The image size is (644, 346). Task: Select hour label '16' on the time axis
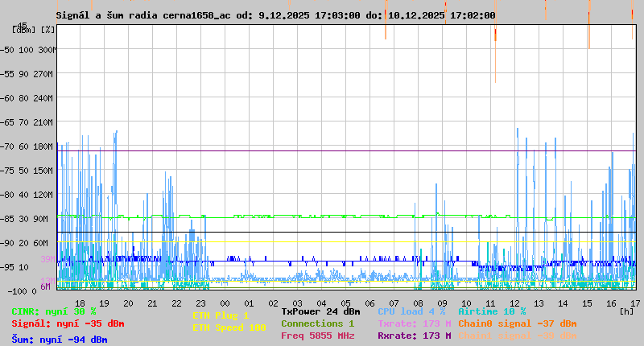(x=612, y=303)
